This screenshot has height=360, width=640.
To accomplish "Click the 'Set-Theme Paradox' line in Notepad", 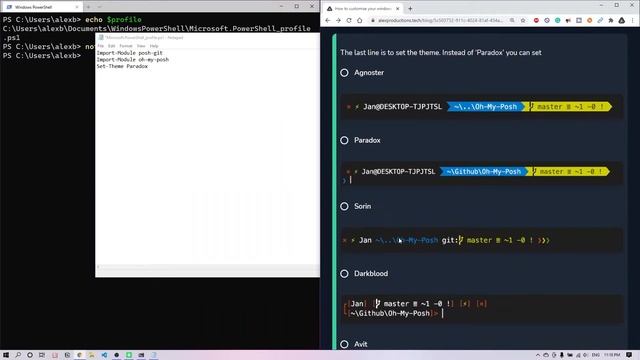I will pos(122,66).
